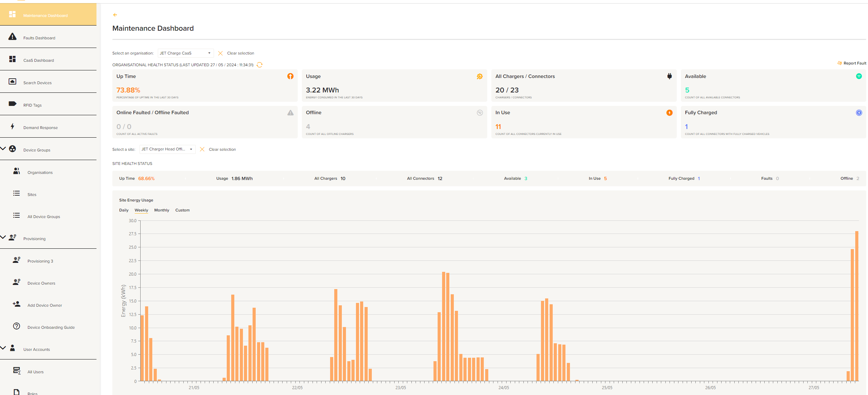Click the plug icon on Chargers card
The width and height of the screenshot is (868, 395).
669,76
